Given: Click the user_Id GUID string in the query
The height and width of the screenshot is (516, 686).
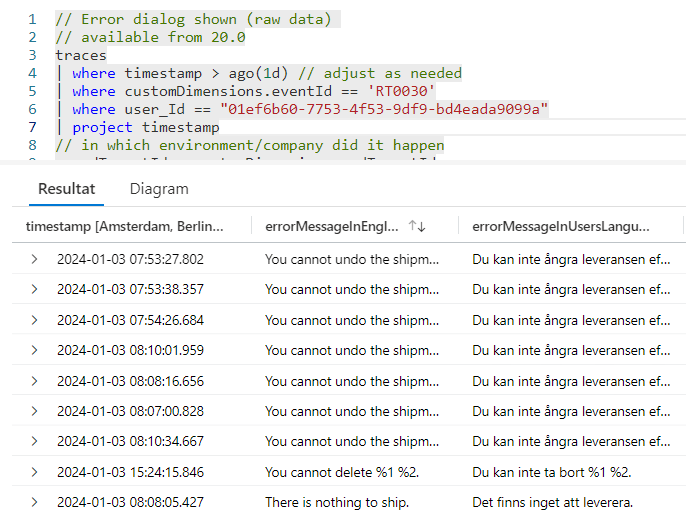Looking at the screenshot, I should coord(384,109).
